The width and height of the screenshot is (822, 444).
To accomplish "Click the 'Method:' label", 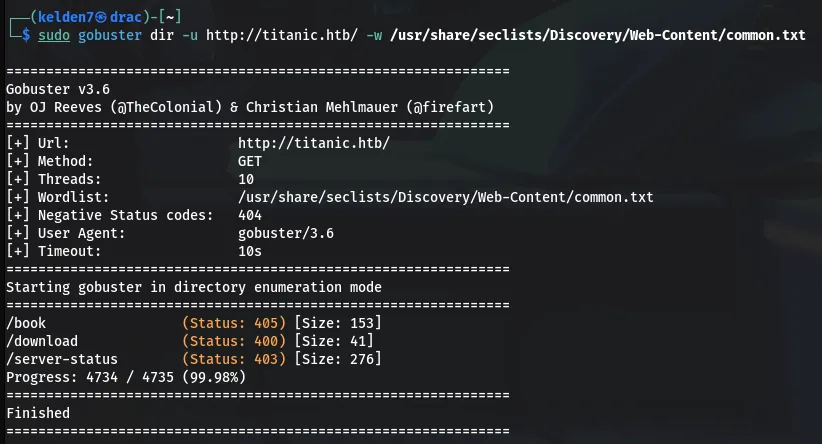I will (65, 161).
